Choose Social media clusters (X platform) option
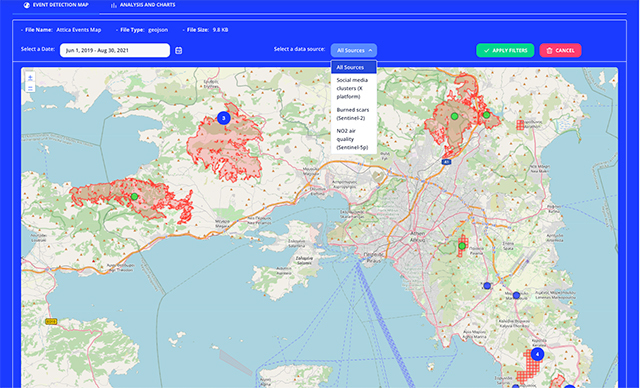 click(x=354, y=89)
